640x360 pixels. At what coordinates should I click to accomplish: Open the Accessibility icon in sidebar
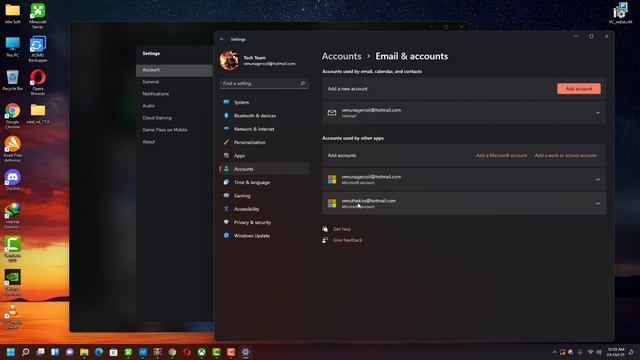tap(227, 209)
